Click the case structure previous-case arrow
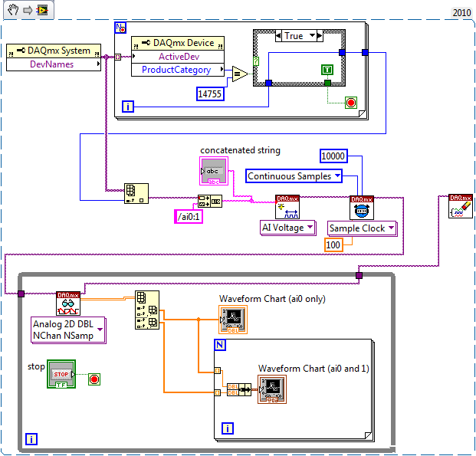 [x=279, y=36]
